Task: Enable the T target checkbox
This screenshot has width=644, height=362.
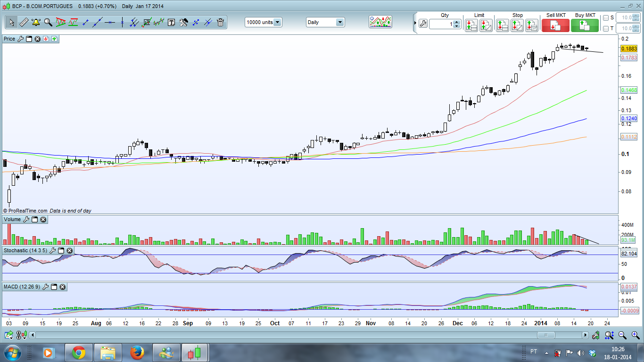Action: [606, 29]
